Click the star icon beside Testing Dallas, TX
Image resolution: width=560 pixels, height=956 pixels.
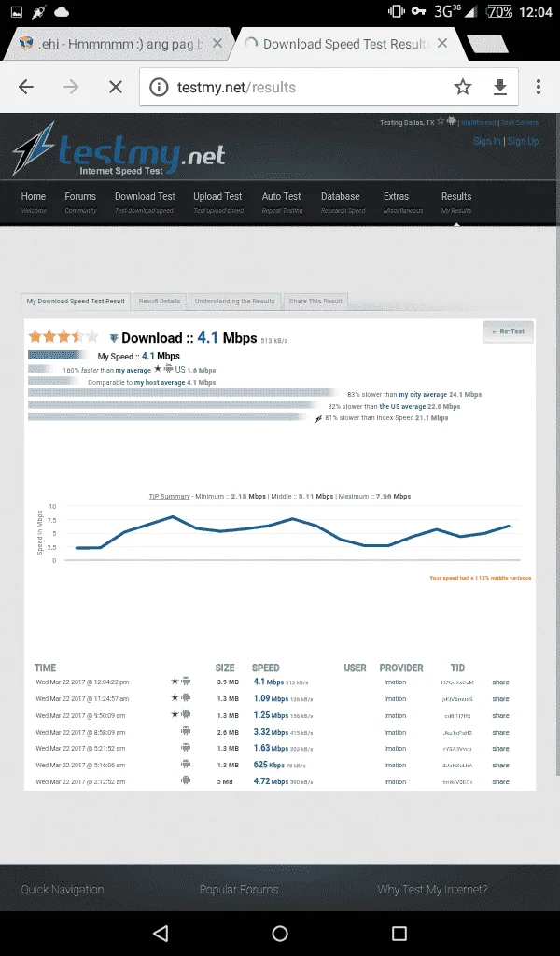tap(441, 121)
